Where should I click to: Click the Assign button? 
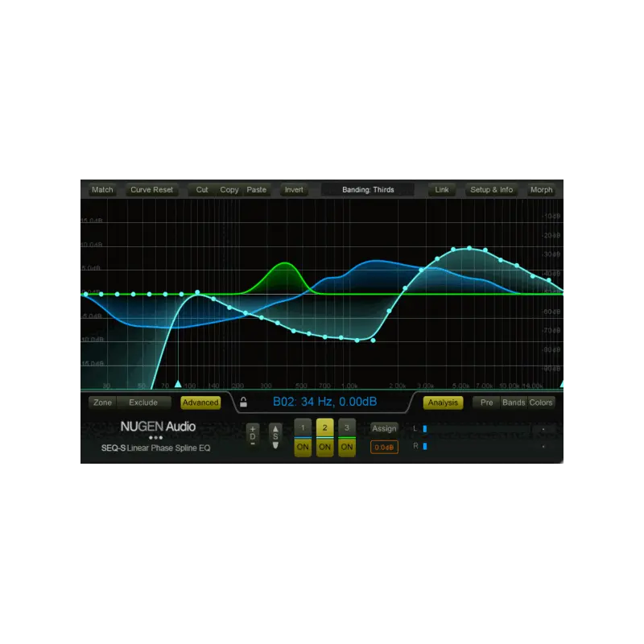384,428
